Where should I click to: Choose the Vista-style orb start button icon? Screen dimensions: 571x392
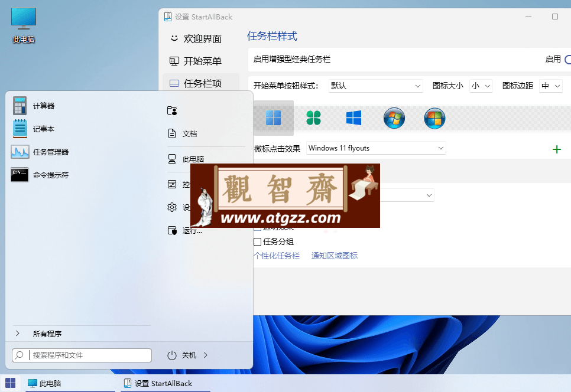coord(434,118)
